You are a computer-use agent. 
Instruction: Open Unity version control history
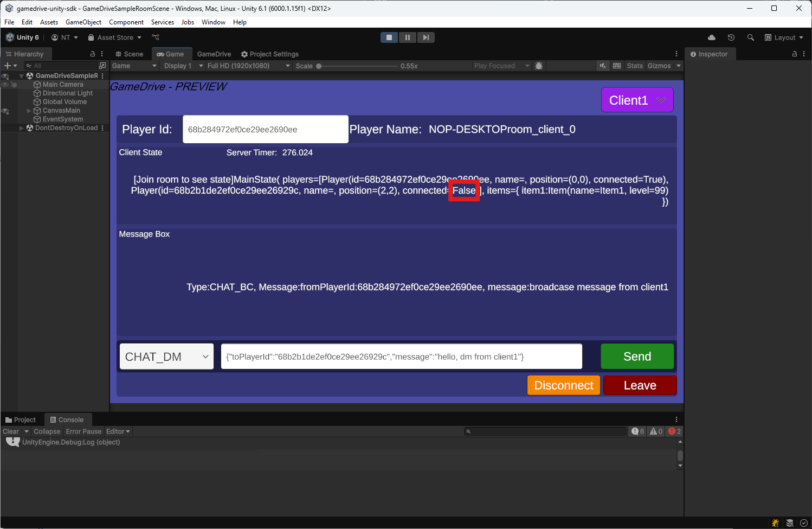(731, 37)
